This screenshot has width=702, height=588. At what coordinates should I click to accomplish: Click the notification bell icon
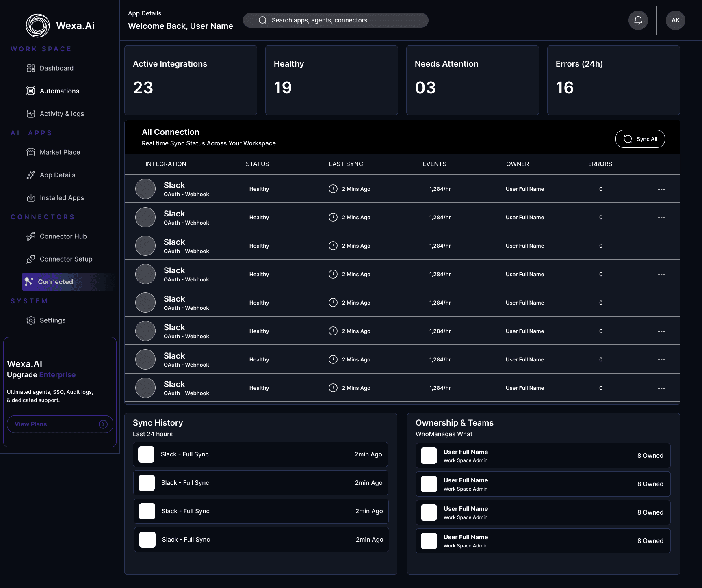tap(638, 20)
